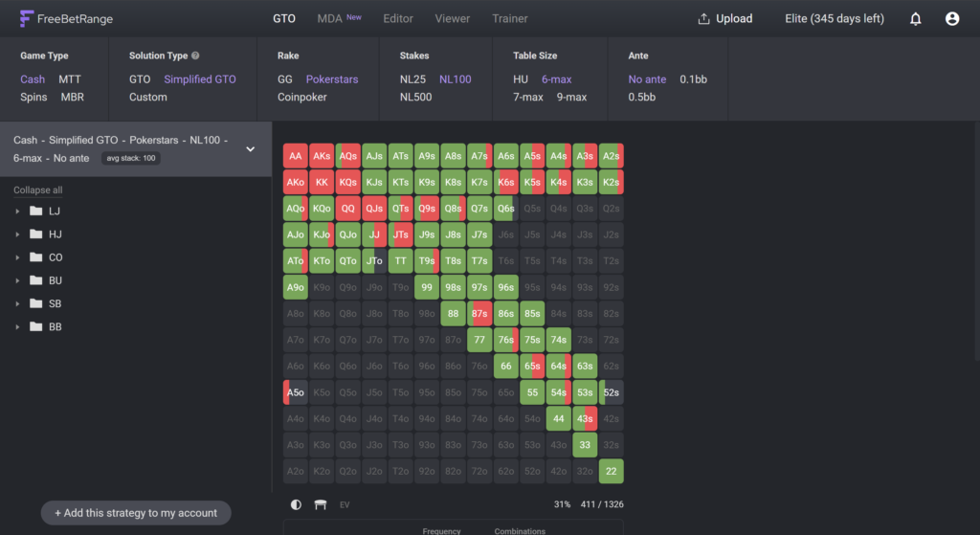The width and height of the screenshot is (980, 535).
Task: Expand the SB folder tree arrow
Action: tap(17, 303)
